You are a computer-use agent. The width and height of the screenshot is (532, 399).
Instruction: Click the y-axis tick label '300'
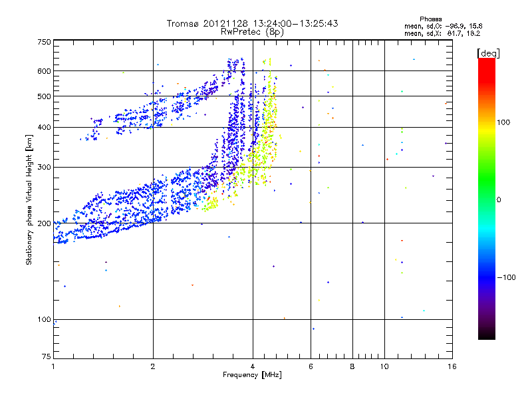tap(44, 168)
